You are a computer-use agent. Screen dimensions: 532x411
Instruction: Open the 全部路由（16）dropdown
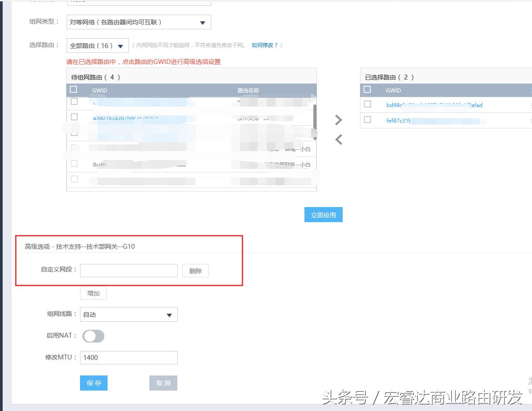(97, 45)
